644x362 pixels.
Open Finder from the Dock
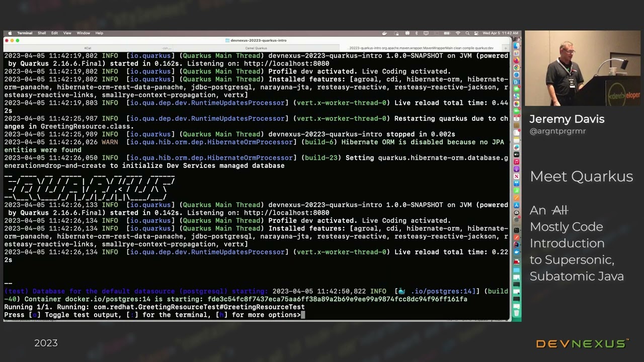click(516, 46)
